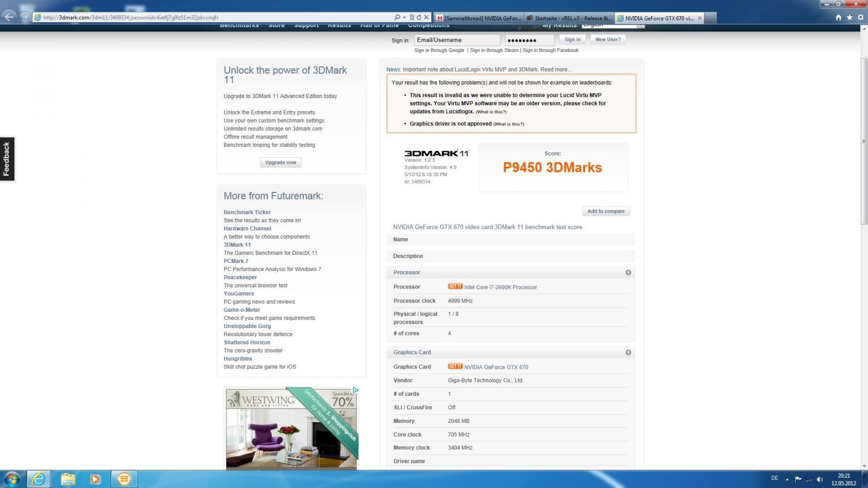Click the P9450 3DMarks score text
This screenshot has width=868, height=488.
(x=552, y=168)
